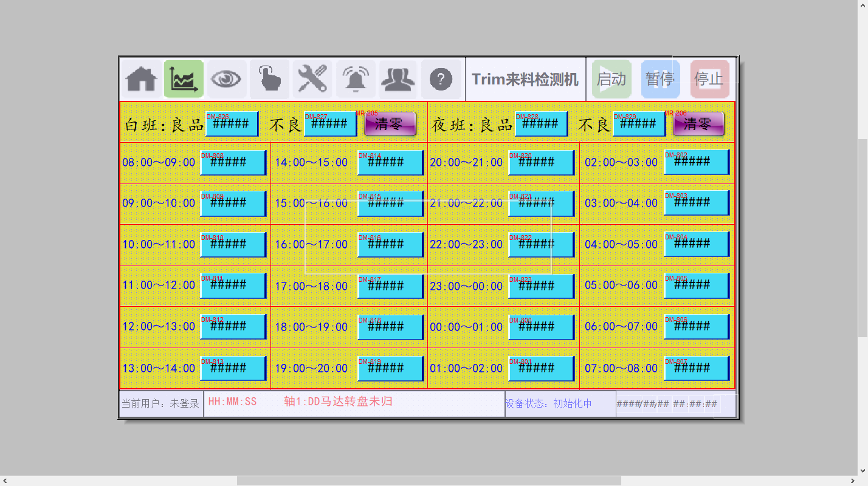
Task: Select the 14:00~15:00 count field
Action: click(391, 163)
